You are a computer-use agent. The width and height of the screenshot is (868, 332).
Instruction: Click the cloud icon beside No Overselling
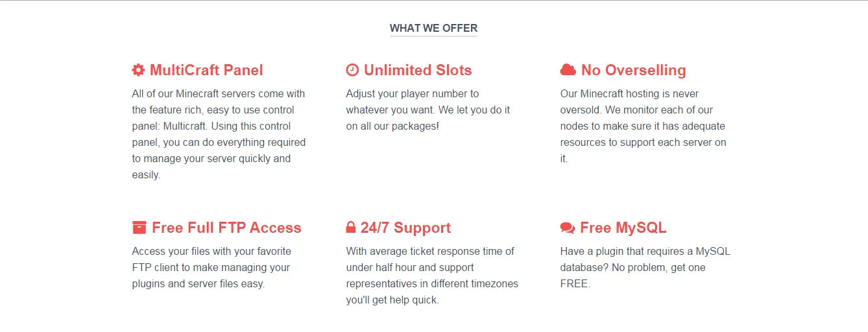pos(568,70)
